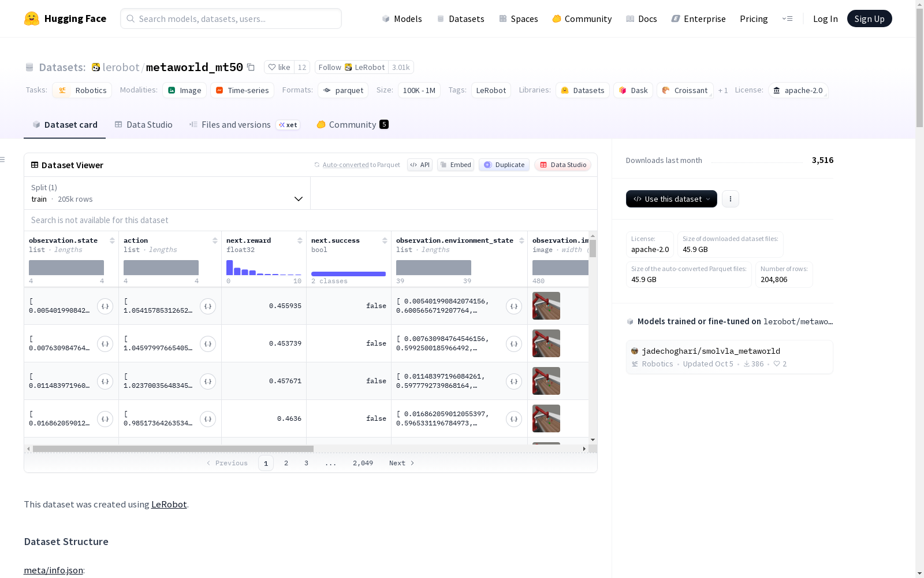Expand environment_state JSON in the 0.455935 row
Screen dimensions: 924x578
tap(514, 306)
